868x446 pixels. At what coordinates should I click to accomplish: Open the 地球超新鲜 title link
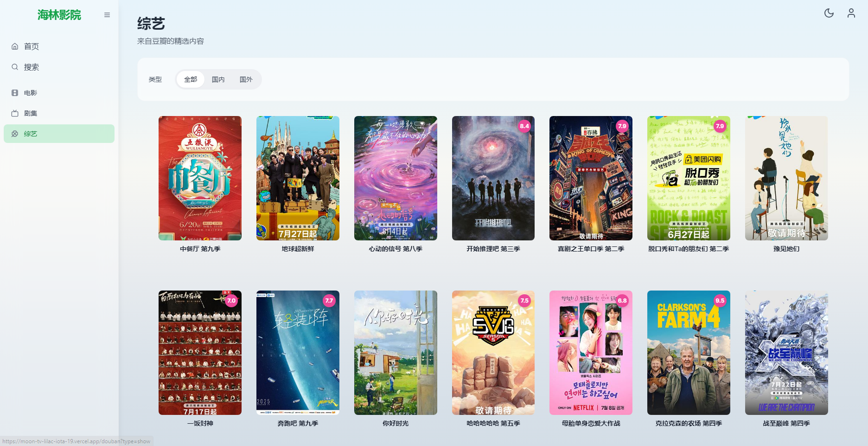(x=298, y=249)
